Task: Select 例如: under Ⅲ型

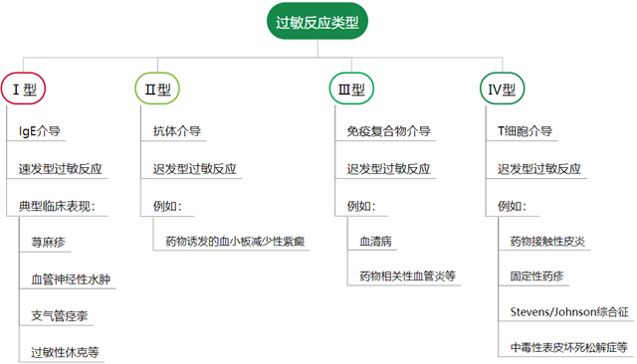Action: (361, 206)
